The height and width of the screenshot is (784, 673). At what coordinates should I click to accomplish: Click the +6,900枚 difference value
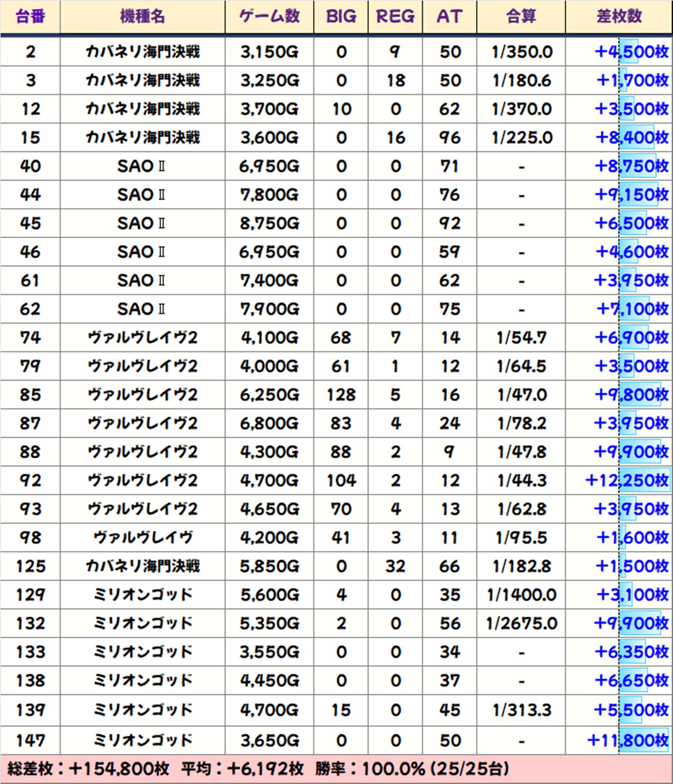pyautogui.click(x=632, y=337)
